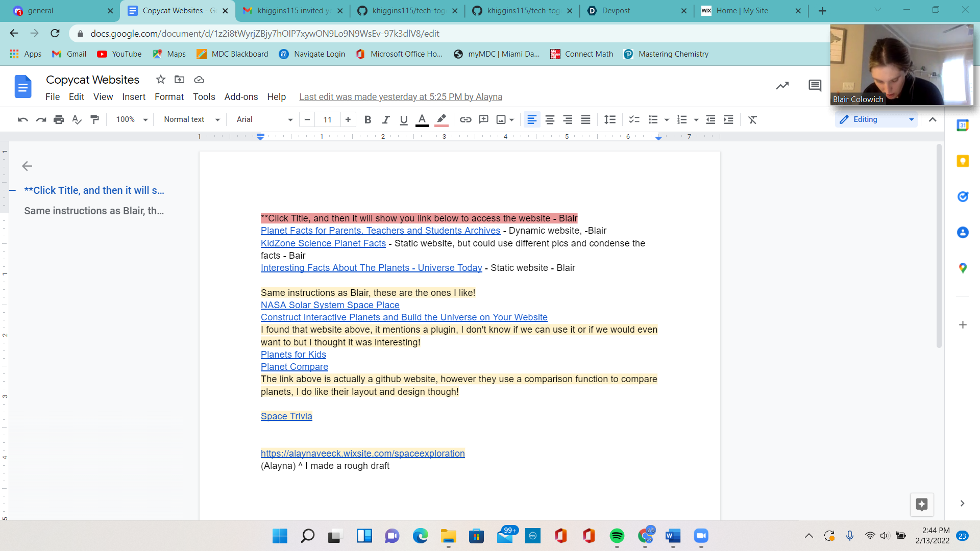Open the Editing mode dropdown
980x551 pixels.
(876, 119)
